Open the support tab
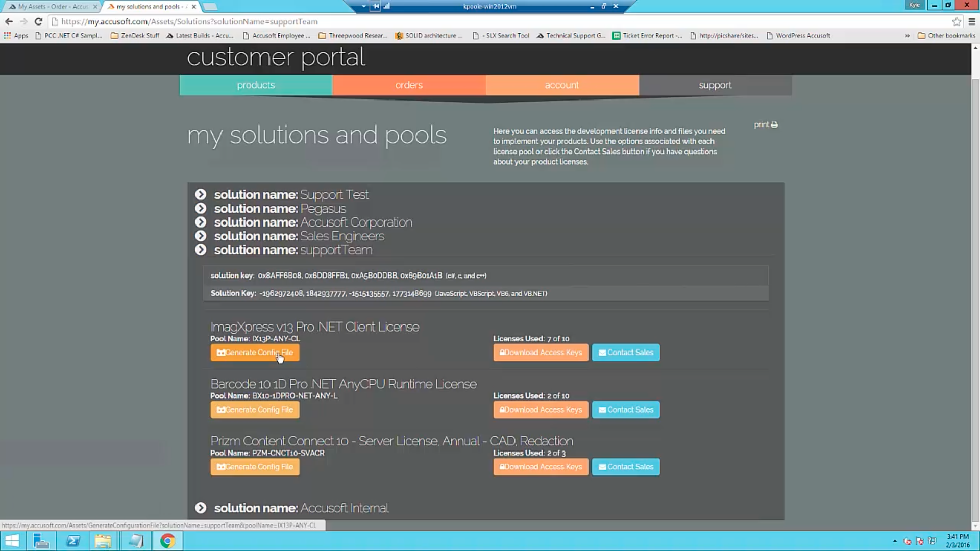The image size is (980, 551). click(x=715, y=85)
